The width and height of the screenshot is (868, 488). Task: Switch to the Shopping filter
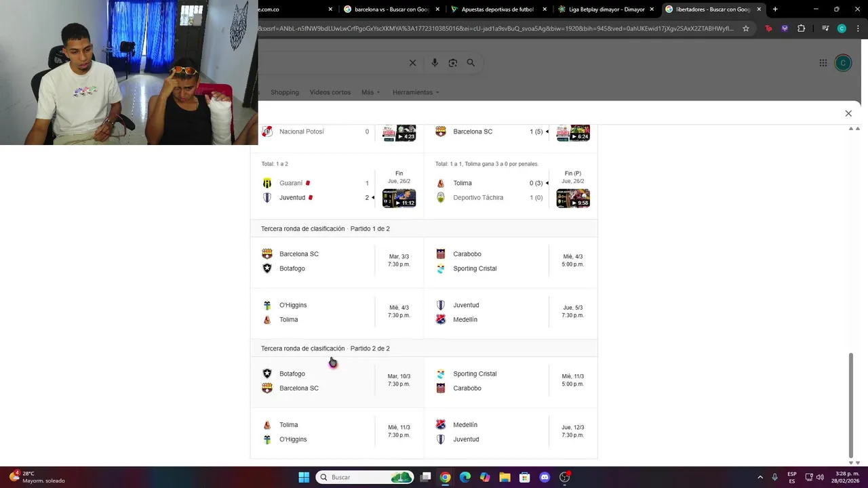tap(285, 92)
